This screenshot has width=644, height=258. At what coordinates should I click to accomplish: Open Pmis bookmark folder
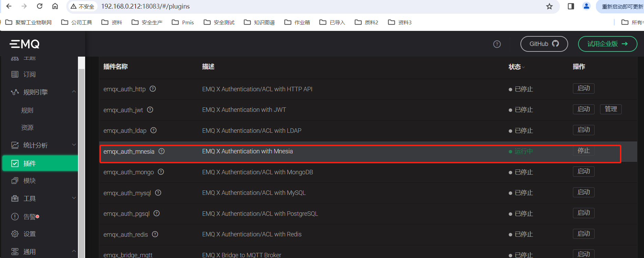click(x=183, y=22)
